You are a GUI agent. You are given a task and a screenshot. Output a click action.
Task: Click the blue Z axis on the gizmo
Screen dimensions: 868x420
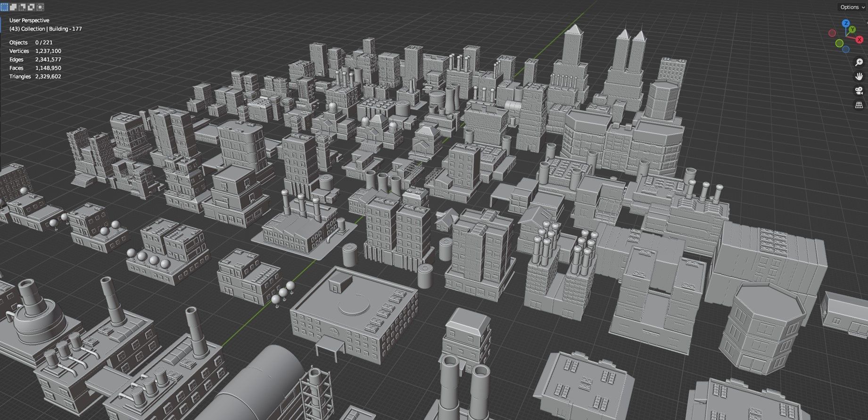846,23
